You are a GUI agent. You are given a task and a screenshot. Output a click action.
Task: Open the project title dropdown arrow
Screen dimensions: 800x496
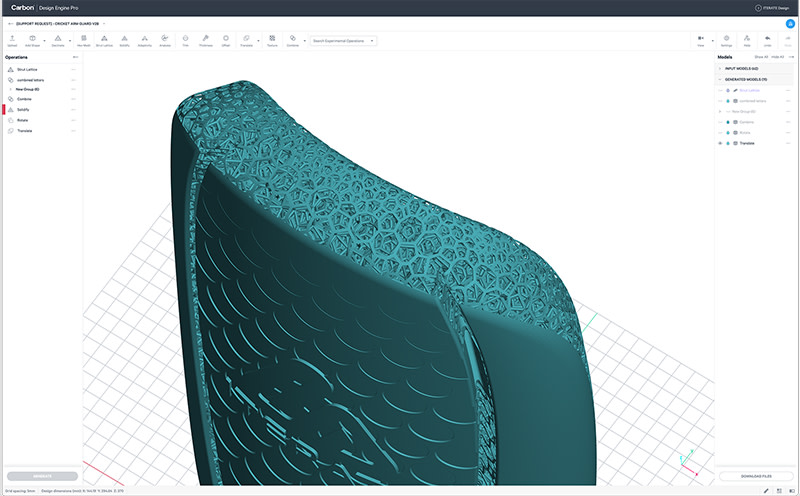104,23
